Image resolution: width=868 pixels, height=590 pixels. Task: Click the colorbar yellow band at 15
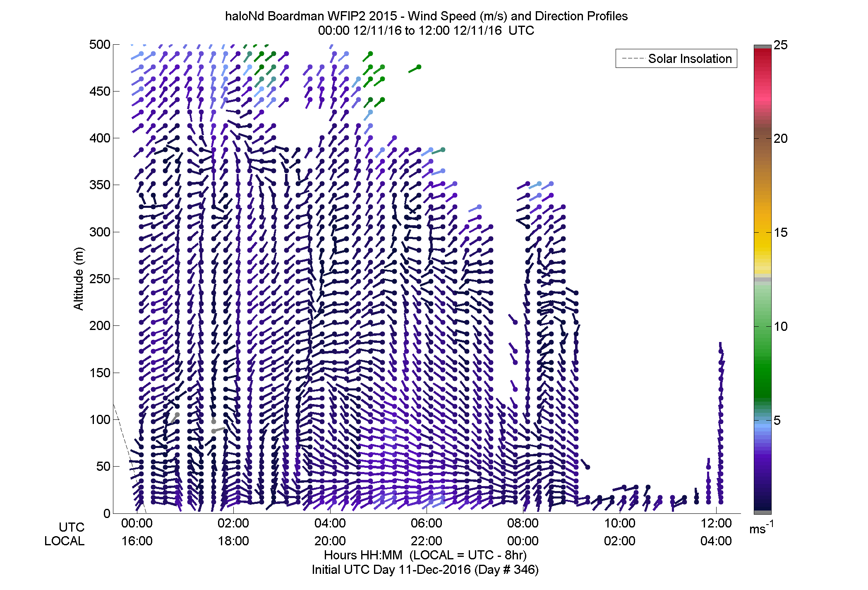762,232
